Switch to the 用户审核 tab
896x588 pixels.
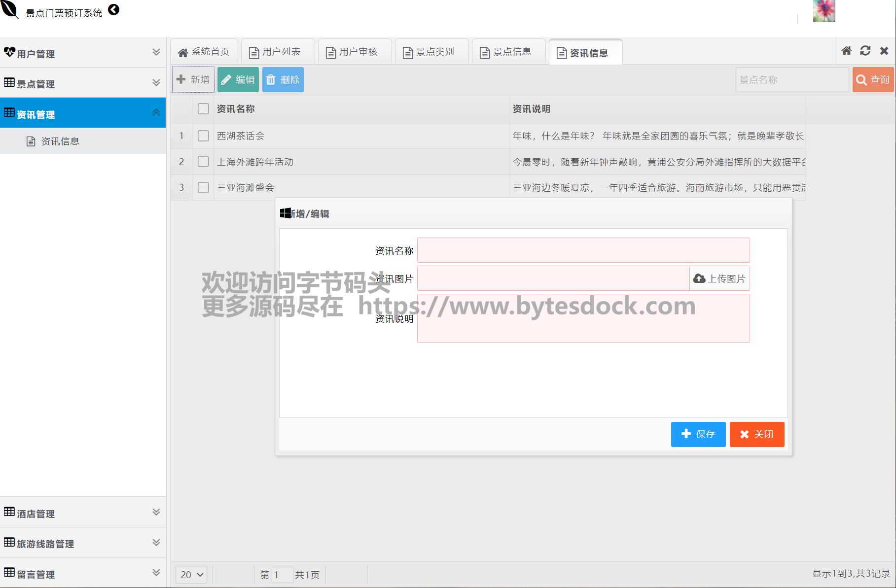tap(355, 52)
